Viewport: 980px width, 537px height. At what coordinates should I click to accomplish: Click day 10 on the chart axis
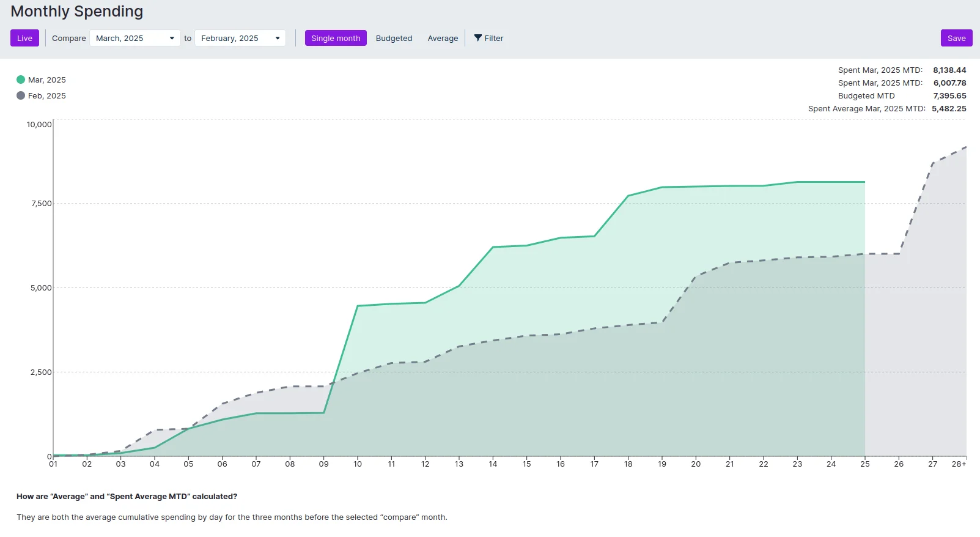358,464
